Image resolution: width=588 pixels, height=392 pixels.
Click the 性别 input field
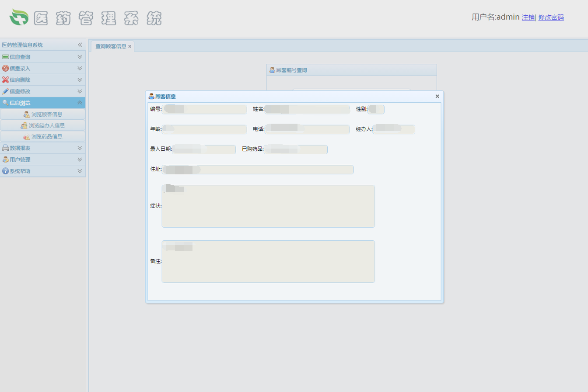coord(376,109)
